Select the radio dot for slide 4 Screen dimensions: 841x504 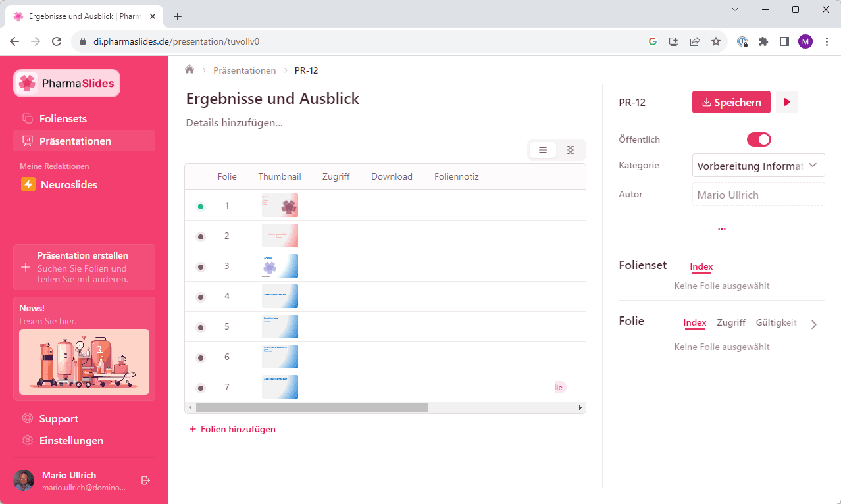[x=201, y=297]
